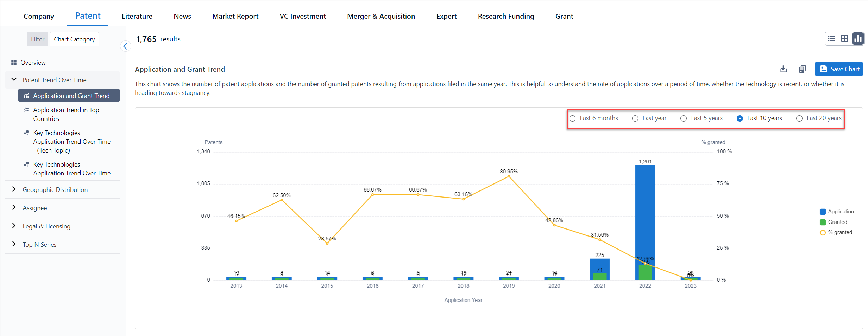Switch to list view icon

(831, 39)
